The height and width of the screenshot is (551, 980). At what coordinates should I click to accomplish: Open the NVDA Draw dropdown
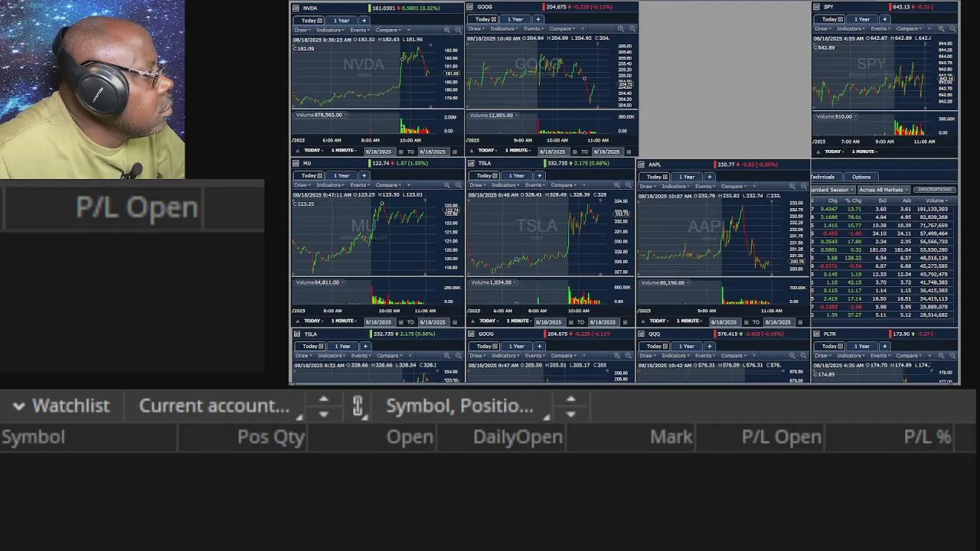304,30
